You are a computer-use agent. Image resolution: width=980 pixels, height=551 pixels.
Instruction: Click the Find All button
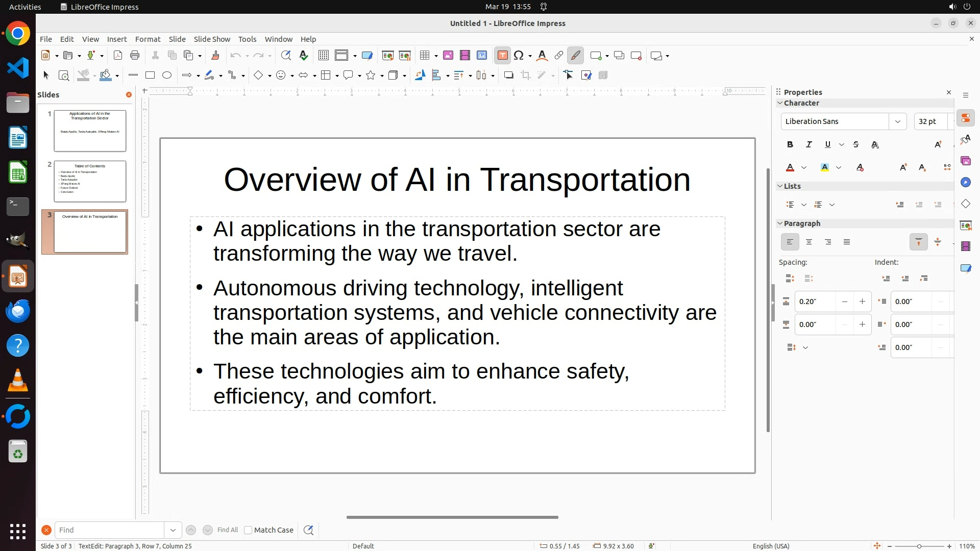click(227, 530)
